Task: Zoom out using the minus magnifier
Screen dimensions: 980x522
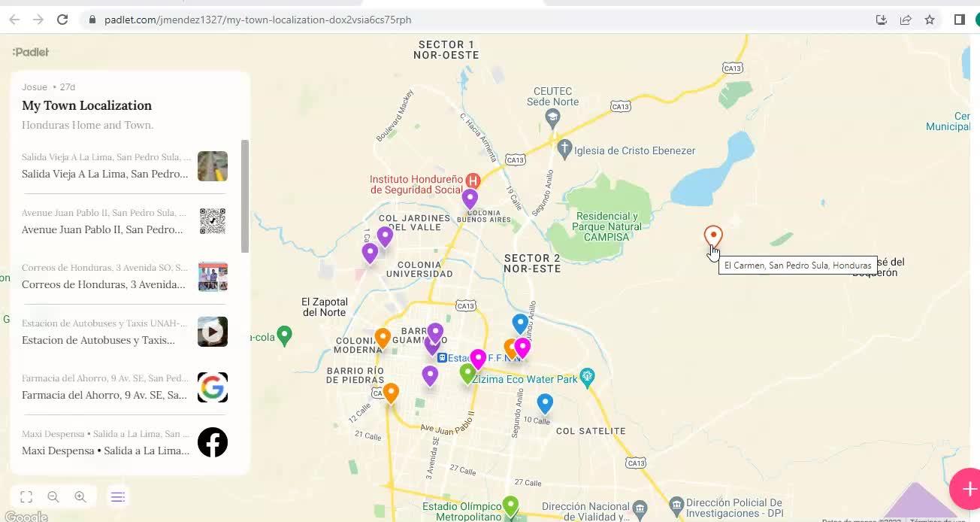Action: [x=53, y=496]
